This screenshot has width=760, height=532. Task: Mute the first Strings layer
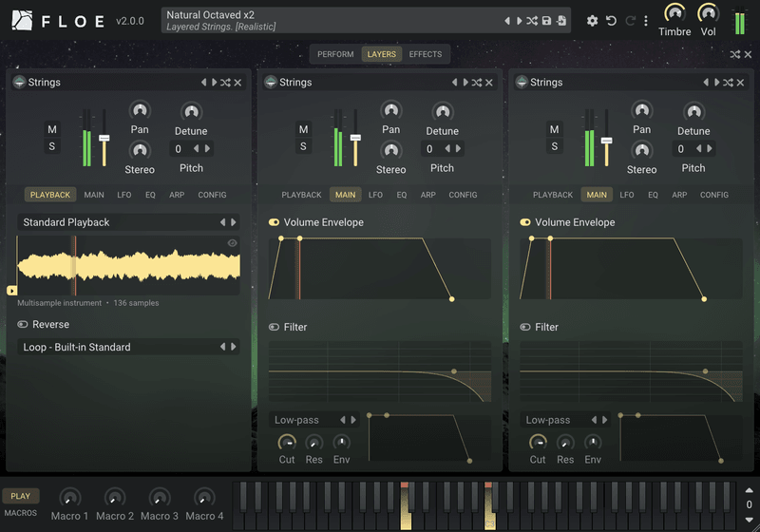coord(52,129)
